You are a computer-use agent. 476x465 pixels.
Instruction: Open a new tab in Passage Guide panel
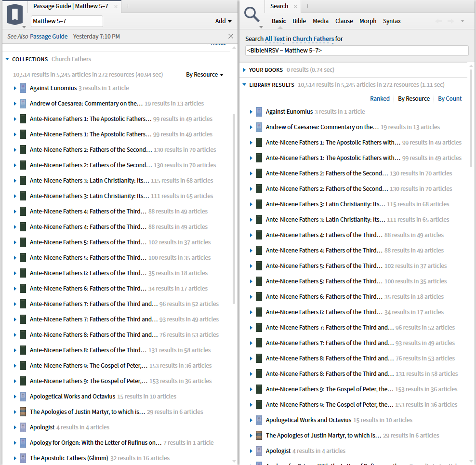pyautogui.click(x=128, y=6)
